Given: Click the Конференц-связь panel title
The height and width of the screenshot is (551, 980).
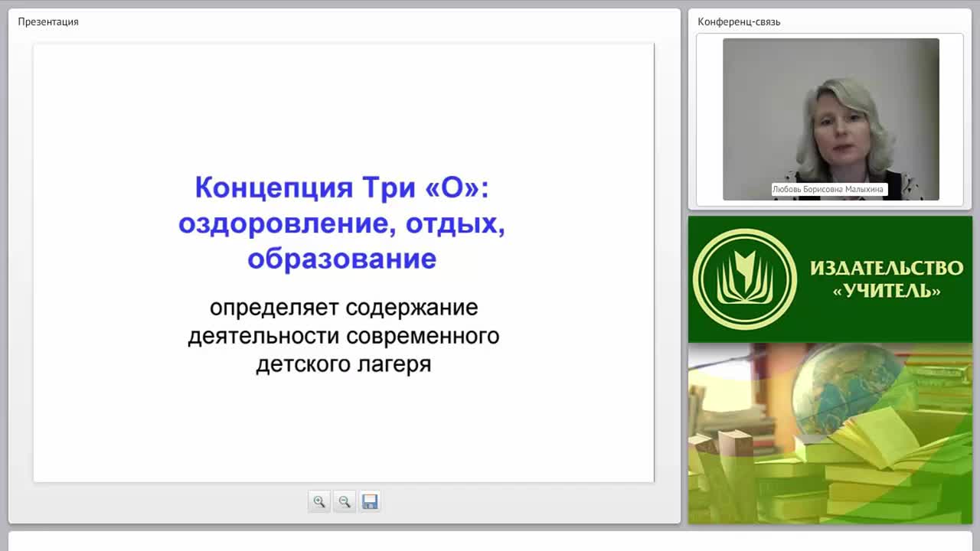Looking at the screenshot, I should [739, 21].
